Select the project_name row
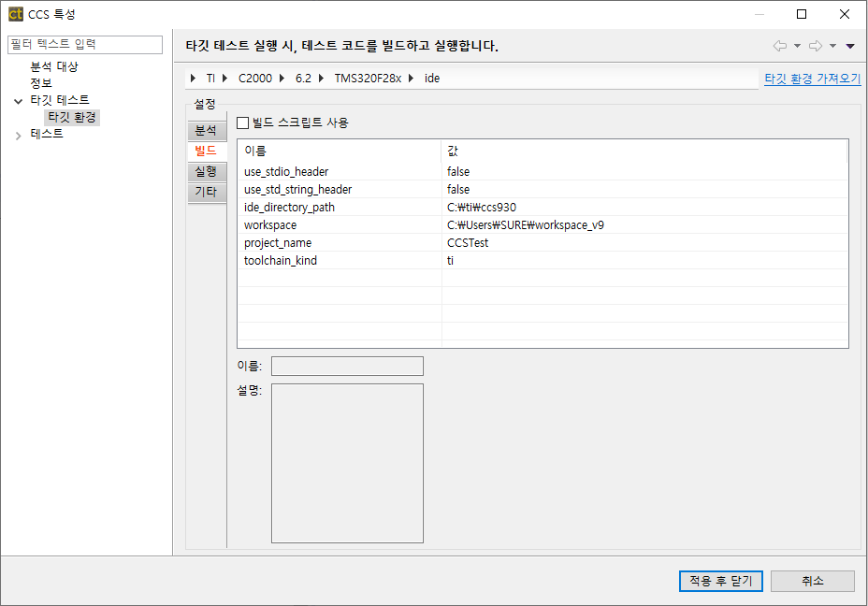This screenshot has height=606, width=868. [542, 242]
